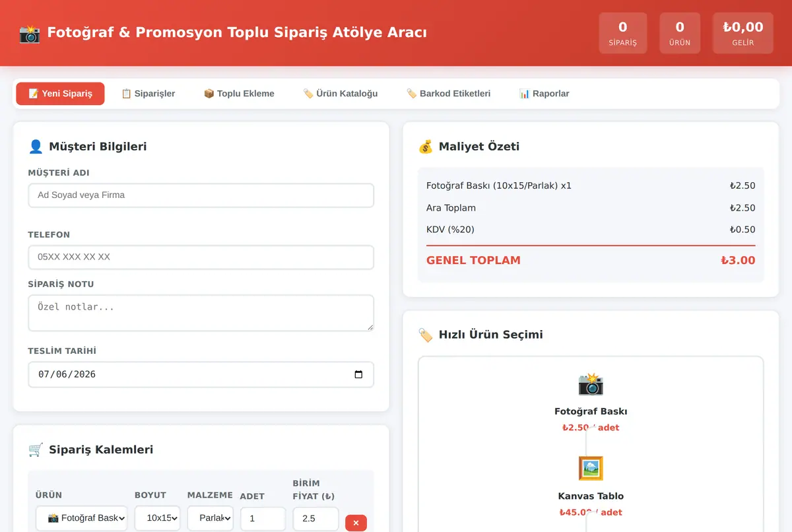Screen dimensions: 792x532
Task: Click the Gelir ₺0,00 card in header
Action: click(742, 33)
